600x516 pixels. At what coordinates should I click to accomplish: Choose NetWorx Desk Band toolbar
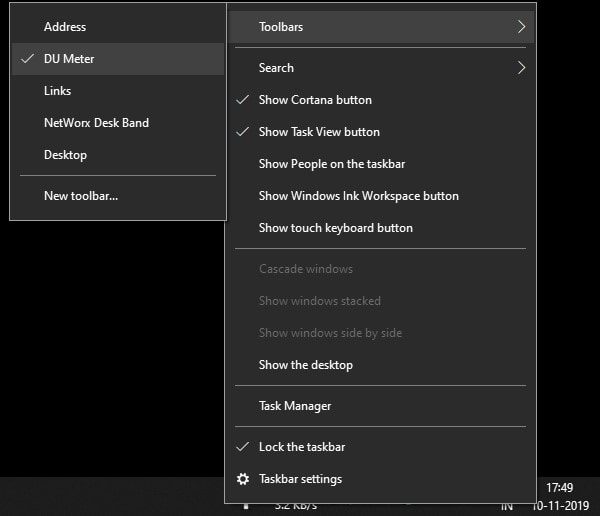coord(96,123)
